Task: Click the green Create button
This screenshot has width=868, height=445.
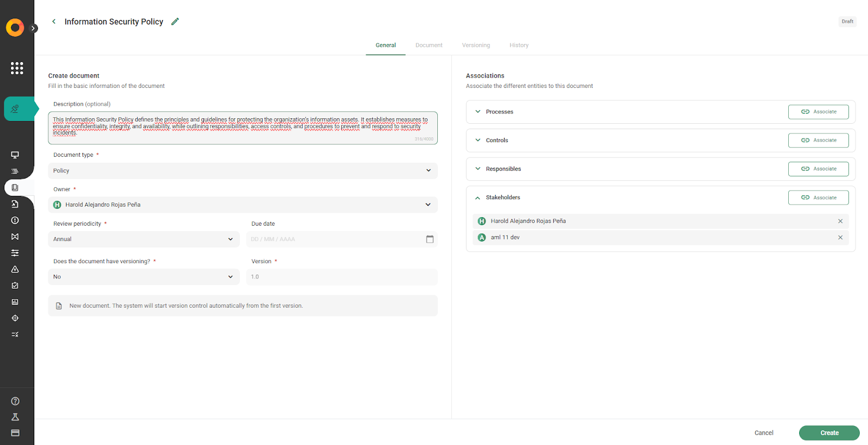Action: pyautogui.click(x=829, y=433)
